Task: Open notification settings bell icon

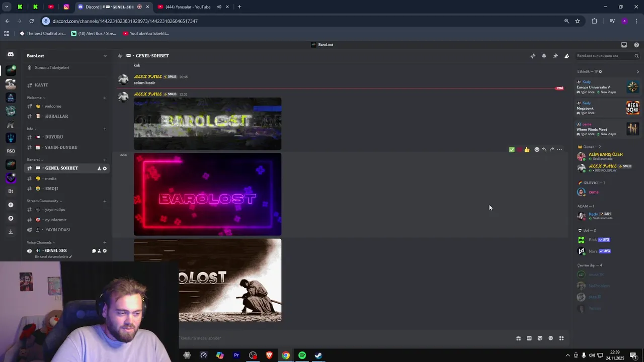Action: pos(544,56)
